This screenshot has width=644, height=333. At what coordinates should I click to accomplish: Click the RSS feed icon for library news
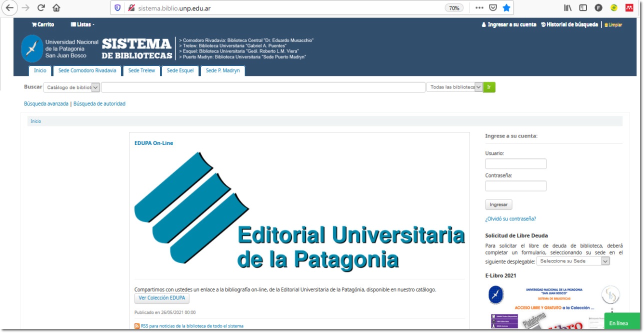(137, 326)
